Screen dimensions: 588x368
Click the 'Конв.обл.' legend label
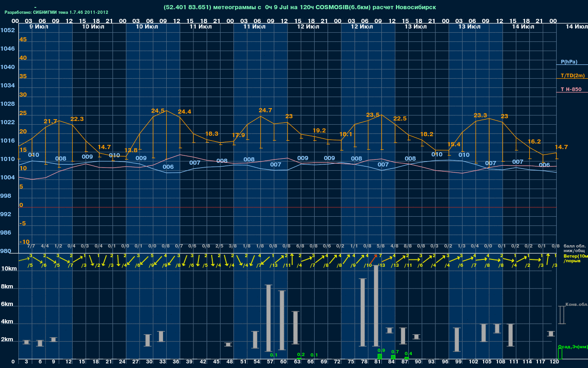[x=577, y=305]
